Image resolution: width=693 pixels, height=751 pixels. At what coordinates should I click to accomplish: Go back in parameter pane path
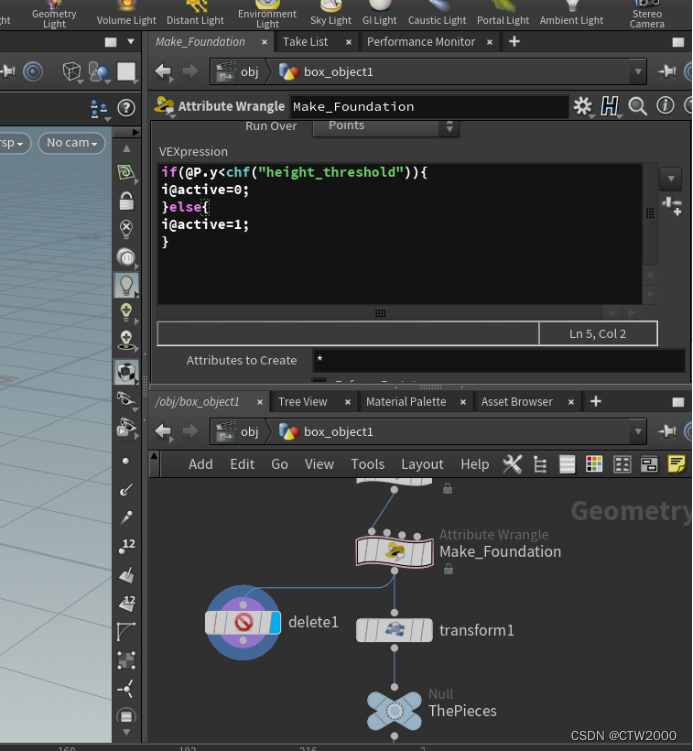163,72
